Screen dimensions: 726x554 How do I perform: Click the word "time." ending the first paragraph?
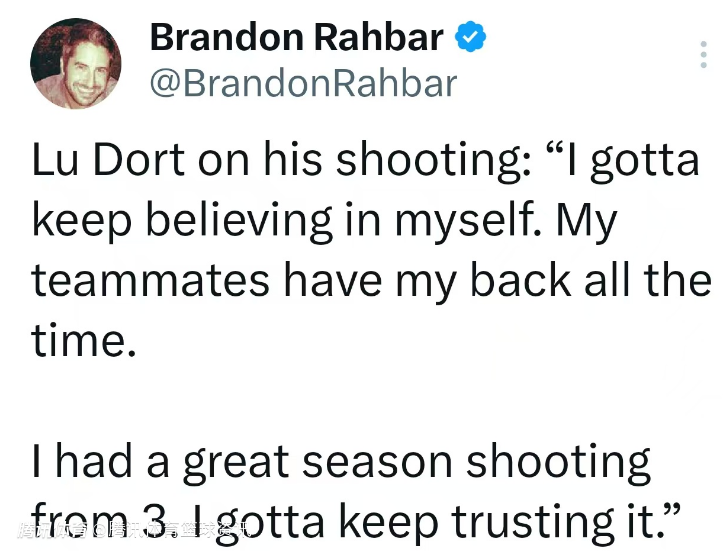pyautogui.click(x=84, y=340)
